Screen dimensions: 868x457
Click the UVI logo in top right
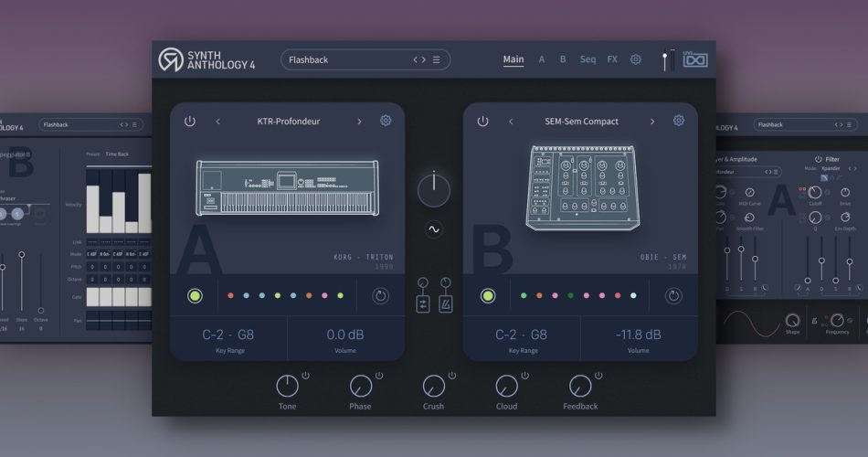(696, 59)
